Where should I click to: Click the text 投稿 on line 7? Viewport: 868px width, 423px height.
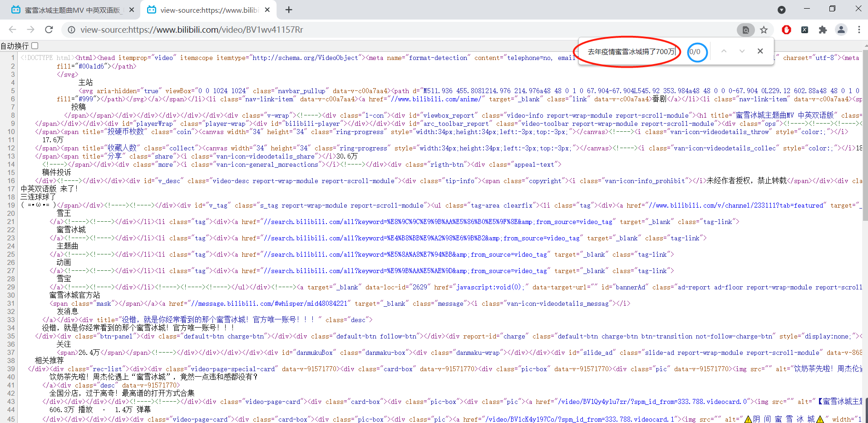coord(79,107)
